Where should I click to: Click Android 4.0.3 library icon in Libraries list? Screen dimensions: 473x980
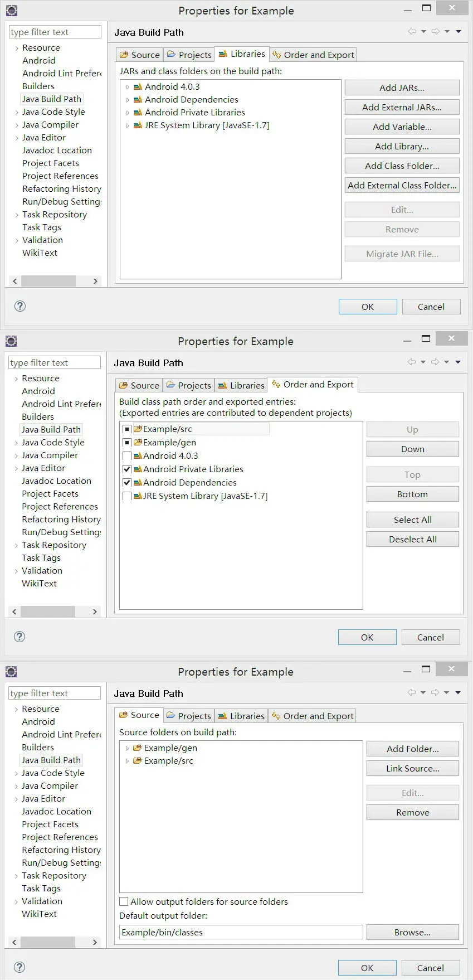click(138, 86)
